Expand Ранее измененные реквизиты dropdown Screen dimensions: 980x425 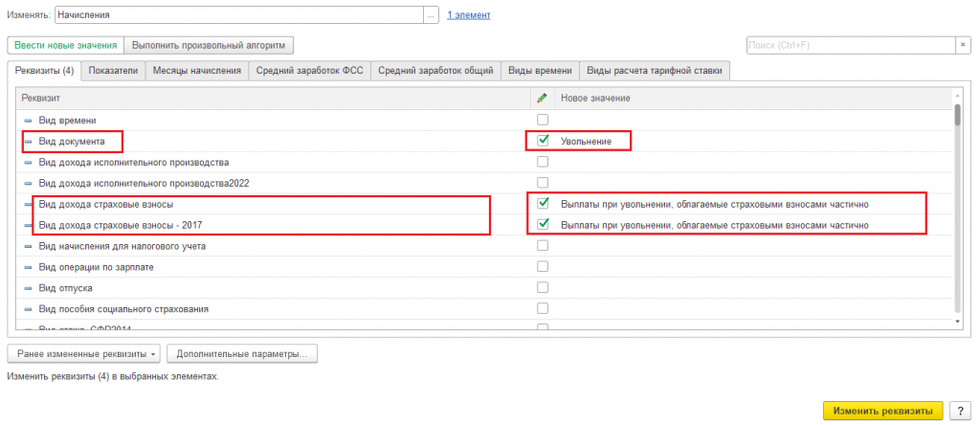pyautogui.click(x=83, y=354)
